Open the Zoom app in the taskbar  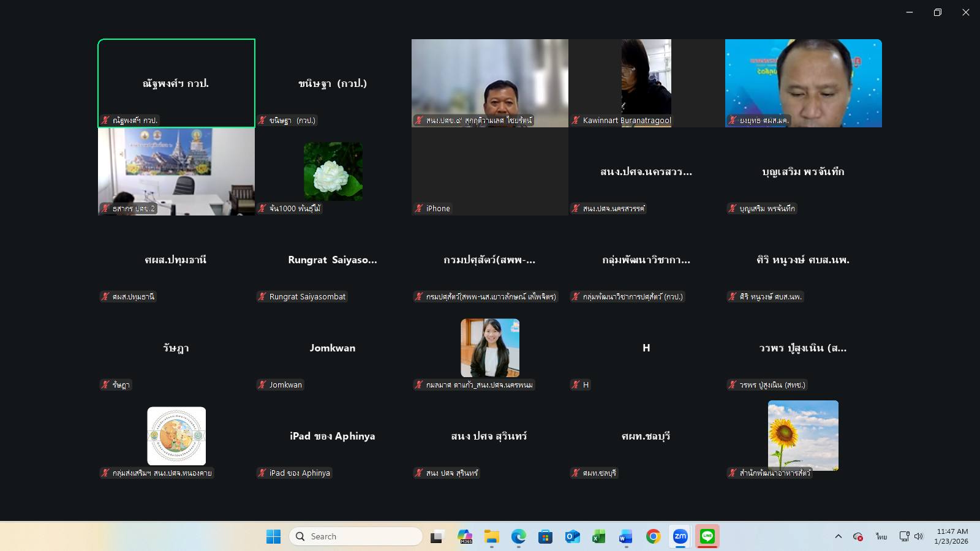pyautogui.click(x=680, y=537)
